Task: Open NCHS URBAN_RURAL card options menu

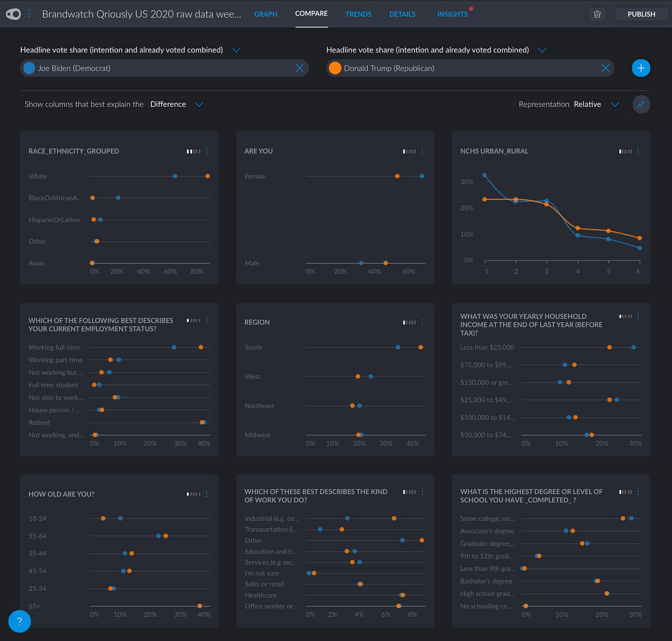Action: pos(638,151)
